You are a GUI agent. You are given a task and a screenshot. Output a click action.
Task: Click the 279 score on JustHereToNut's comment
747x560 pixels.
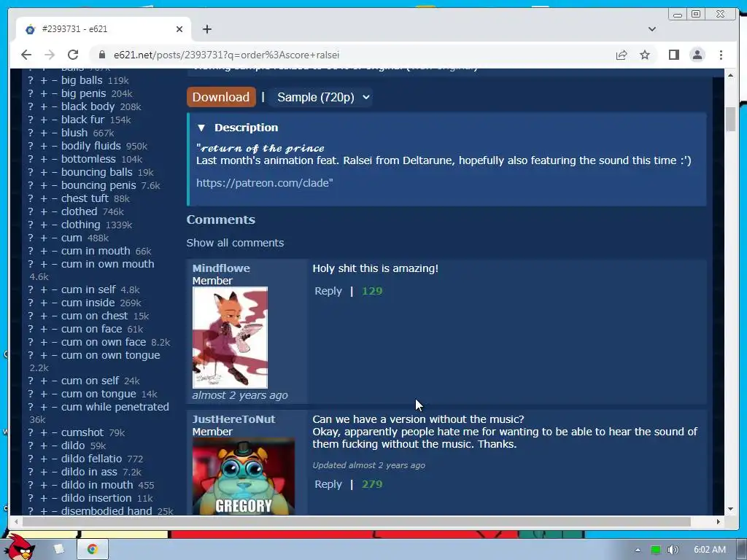click(372, 484)
